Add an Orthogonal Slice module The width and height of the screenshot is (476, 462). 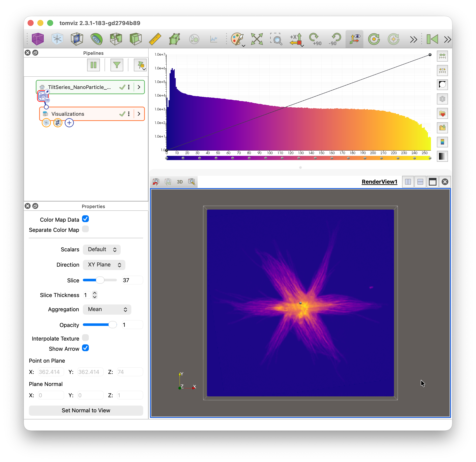point(77,39)
